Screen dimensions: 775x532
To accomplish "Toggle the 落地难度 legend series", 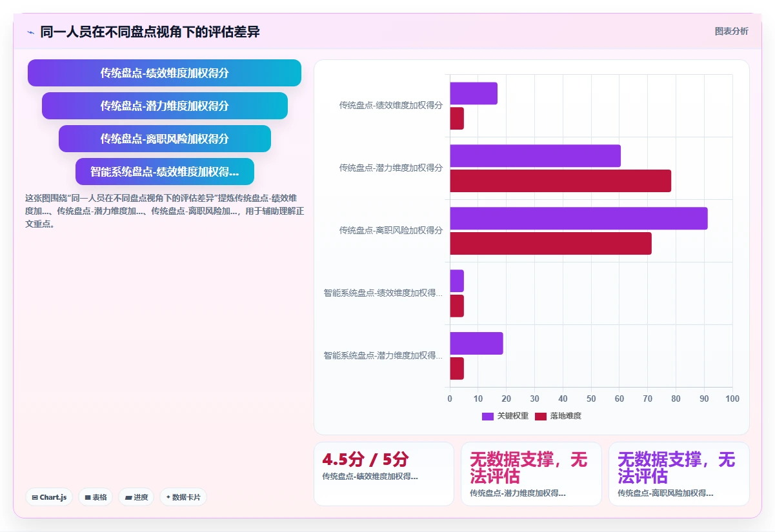I will tap(558, 416).
